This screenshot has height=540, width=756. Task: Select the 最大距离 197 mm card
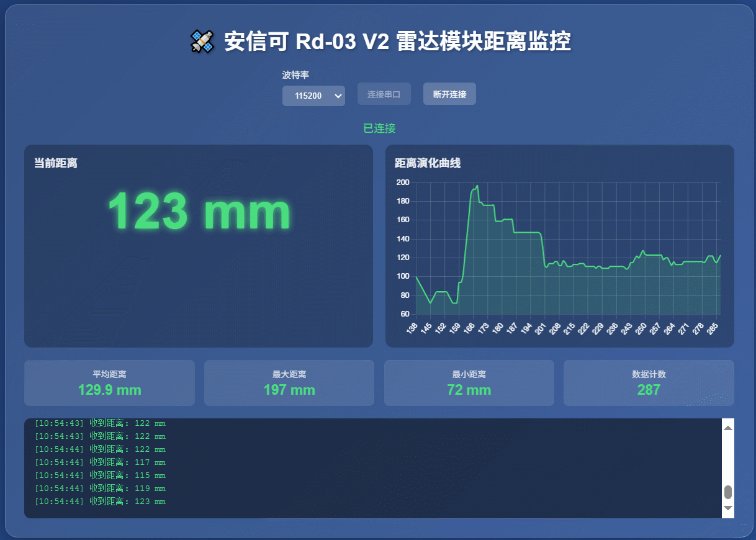(289, 383)
